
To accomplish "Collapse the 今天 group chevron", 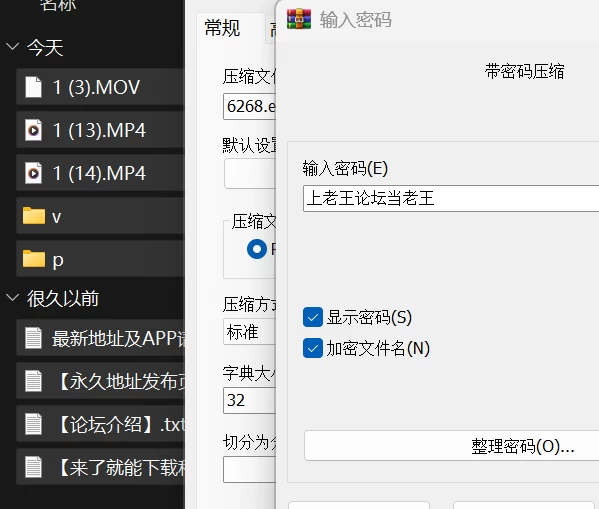I will (x=13, y=47).
